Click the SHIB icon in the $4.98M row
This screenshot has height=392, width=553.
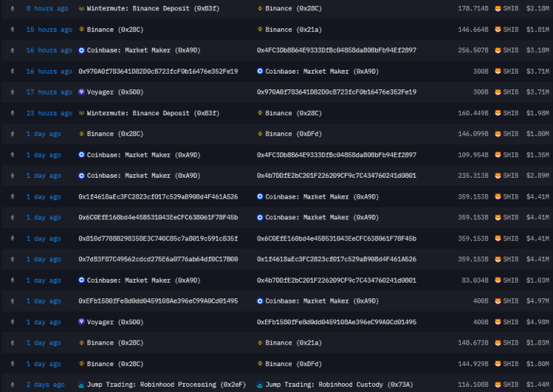pos(498,322)
